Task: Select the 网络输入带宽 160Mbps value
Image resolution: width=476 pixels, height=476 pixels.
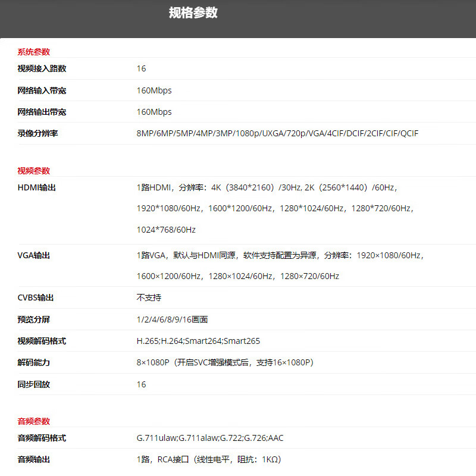Action: 154,90
